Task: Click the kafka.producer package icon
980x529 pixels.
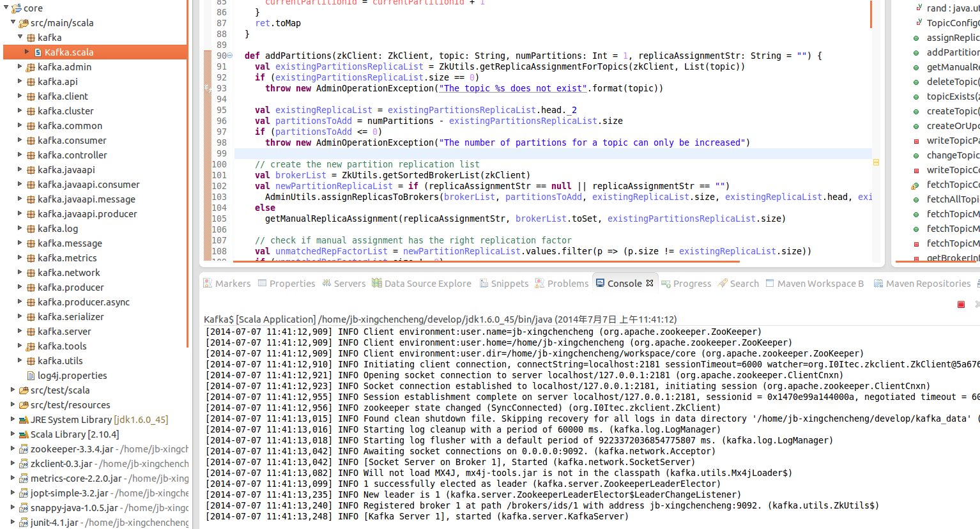Action: point(31,287)
